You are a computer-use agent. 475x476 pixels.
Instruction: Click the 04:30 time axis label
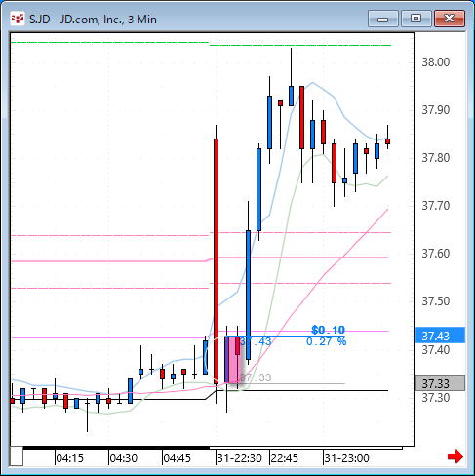coord(123,458)
